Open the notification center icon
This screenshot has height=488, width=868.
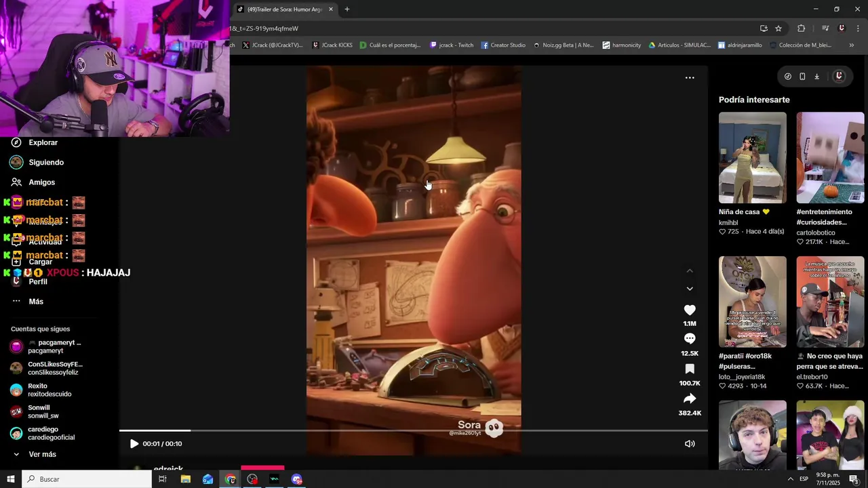(854, 479)
